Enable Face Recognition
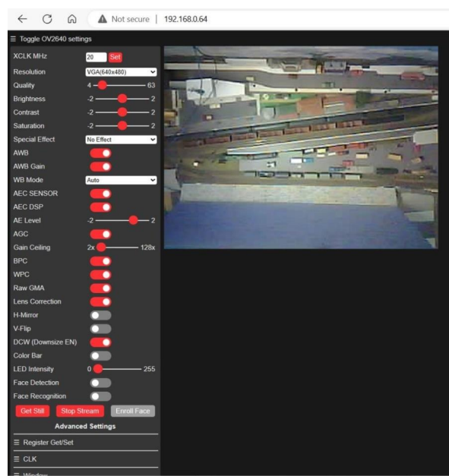The image size is (449, 476). [100, 396]
